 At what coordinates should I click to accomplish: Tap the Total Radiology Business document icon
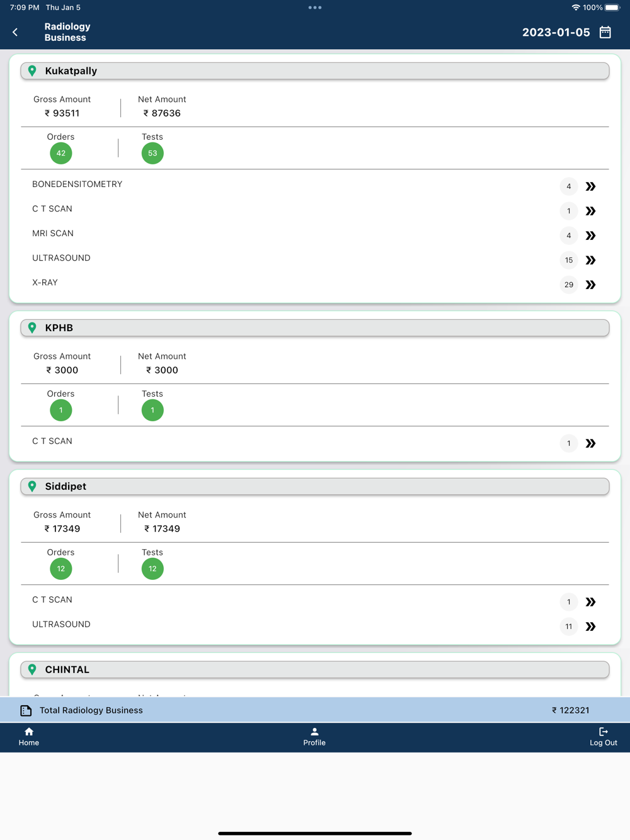[x=26, y=710]
